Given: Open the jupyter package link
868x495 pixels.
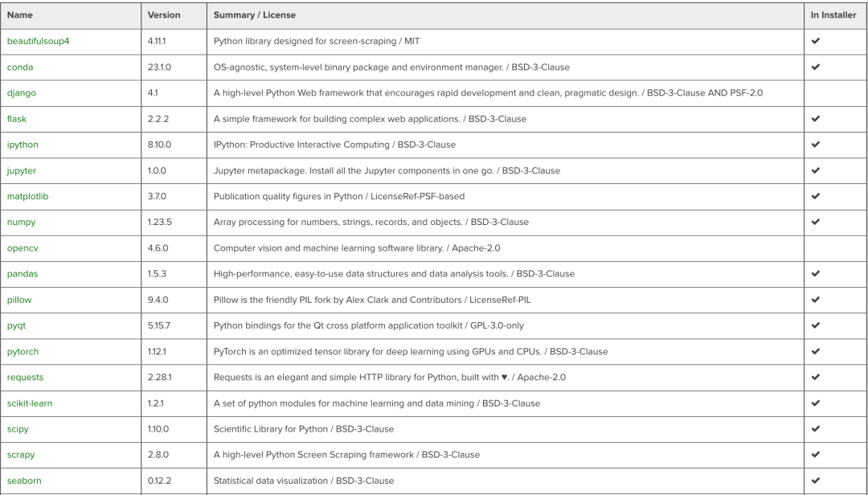Looking at the screenshot, I should 22,170.
